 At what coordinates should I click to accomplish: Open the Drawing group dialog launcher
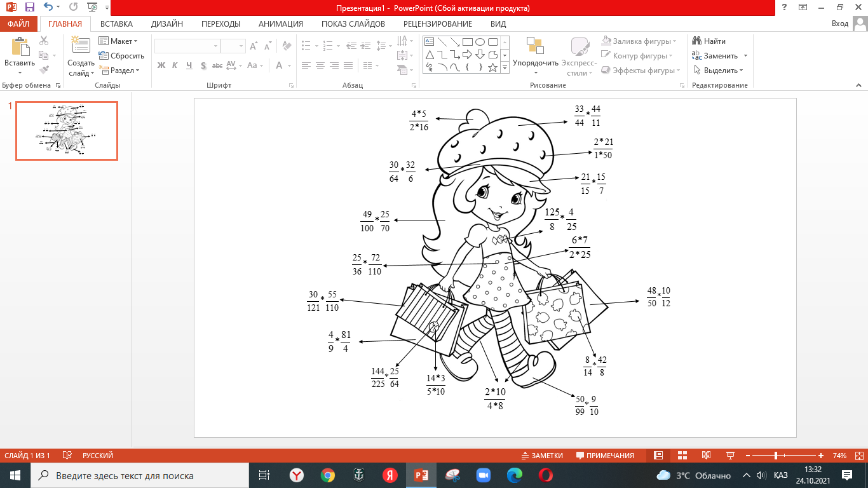tap(681, 85)
